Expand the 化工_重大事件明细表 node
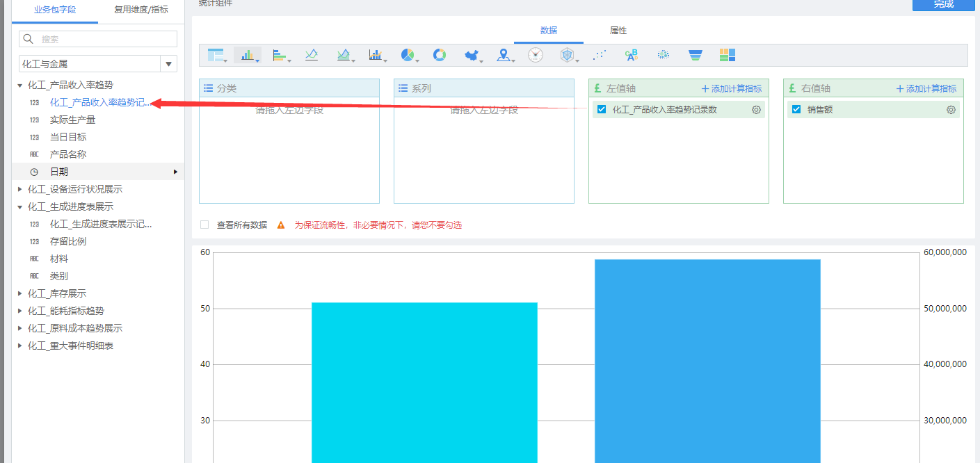 (20, 346)
